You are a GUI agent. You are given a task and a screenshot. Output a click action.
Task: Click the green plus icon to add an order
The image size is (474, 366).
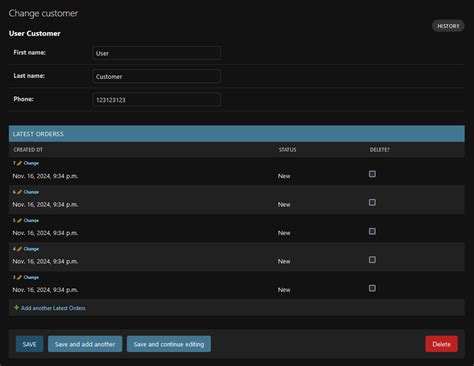point(16,308)
